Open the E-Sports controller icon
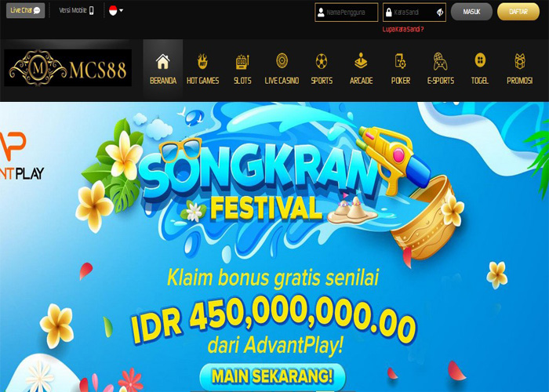The height and width of the screenshot is (392, 549). pyautogui.click(x=440, y=61)
